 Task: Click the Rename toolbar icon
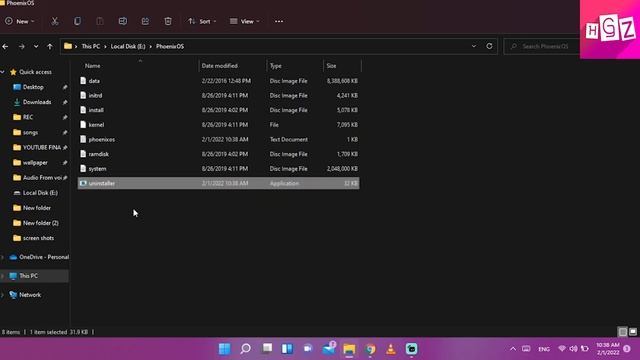(x=122, y=21)
